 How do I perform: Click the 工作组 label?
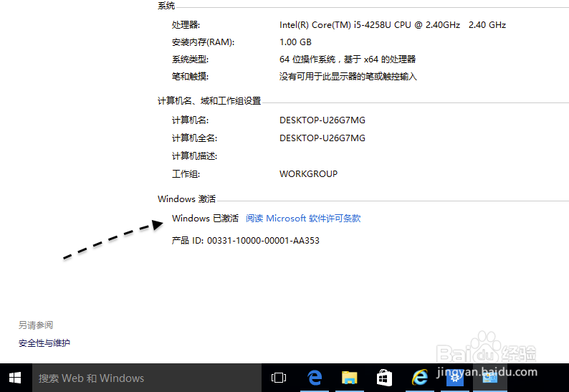point(186,174)
